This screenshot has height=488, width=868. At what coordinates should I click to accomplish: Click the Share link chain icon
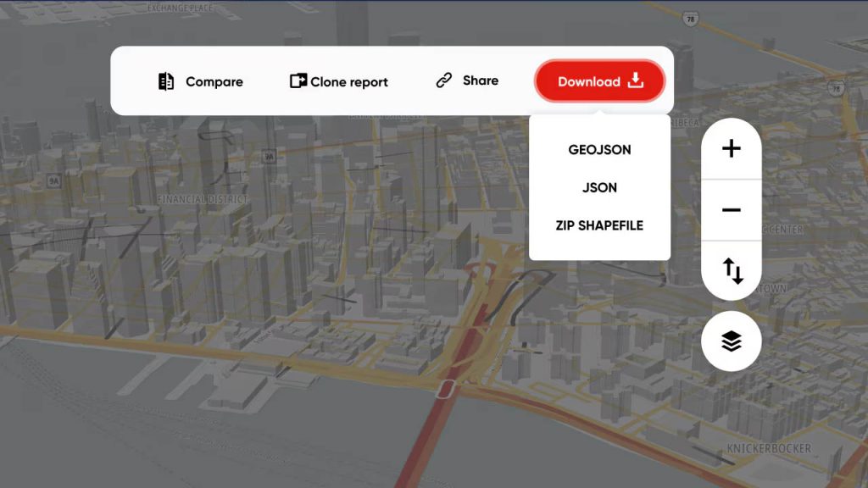pos(444,80)
